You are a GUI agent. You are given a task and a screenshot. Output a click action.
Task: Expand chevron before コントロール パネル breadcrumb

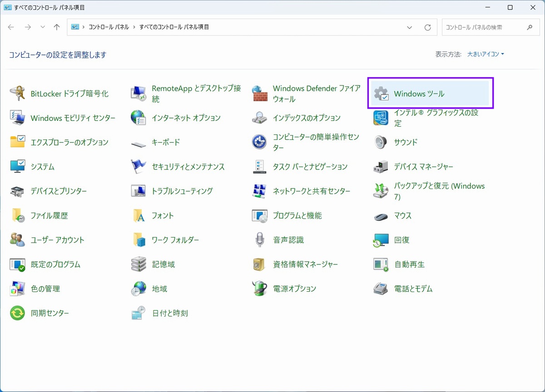coord(83,27)
